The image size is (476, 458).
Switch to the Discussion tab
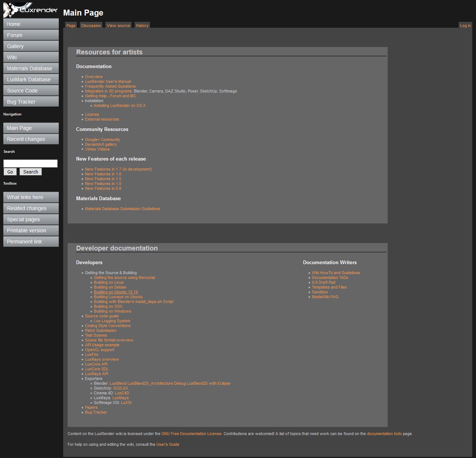[x=91, y=26]
